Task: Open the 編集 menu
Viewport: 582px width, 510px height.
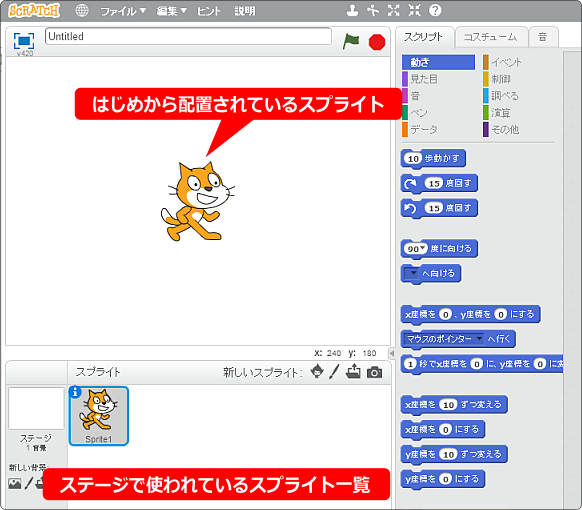Action: coord(171,11)
